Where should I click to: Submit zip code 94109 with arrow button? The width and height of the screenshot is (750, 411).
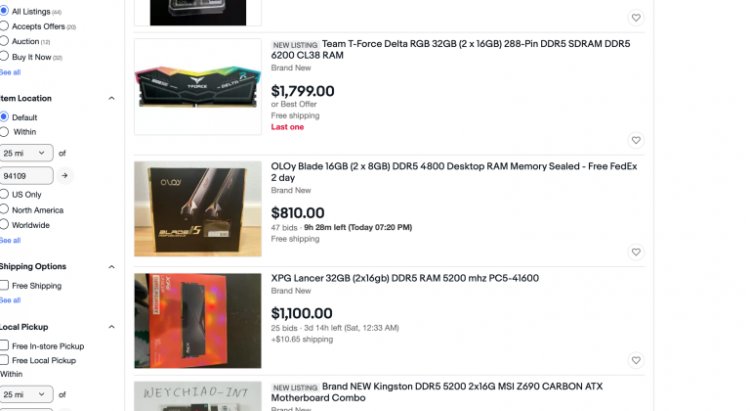[x=65, y=176]
